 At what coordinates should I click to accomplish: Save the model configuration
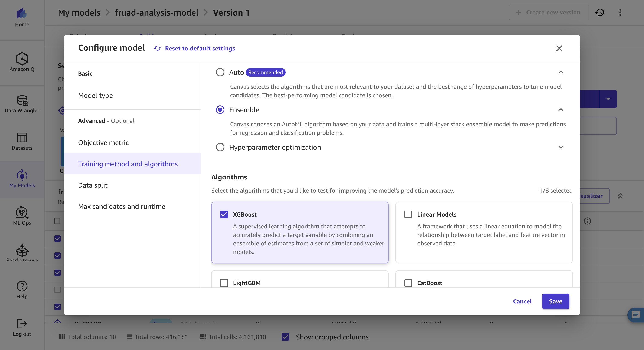tap(555, 301)
